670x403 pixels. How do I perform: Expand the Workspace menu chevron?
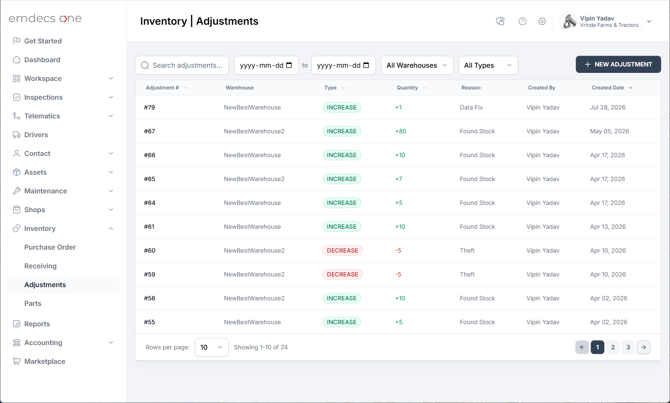click(x=111, y=78)
